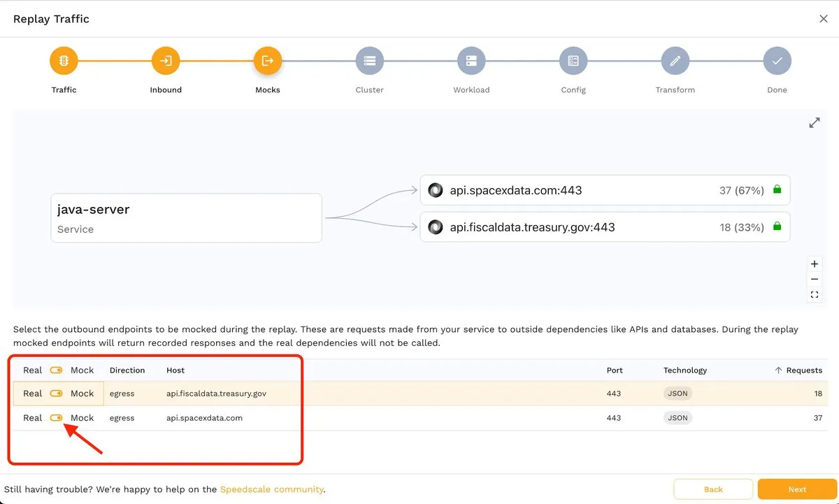
Task: Click the Traffic step icon
Action: point(64,61)
